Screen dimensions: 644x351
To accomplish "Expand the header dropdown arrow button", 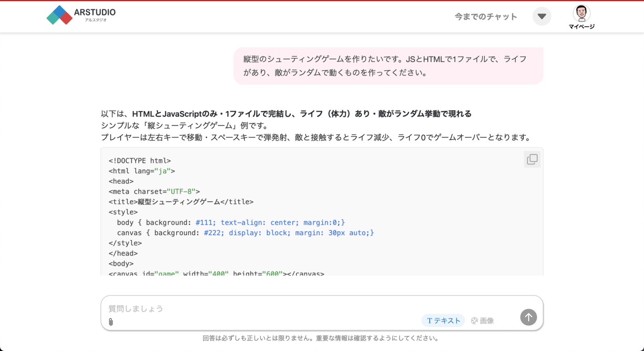I will point(542,17).
